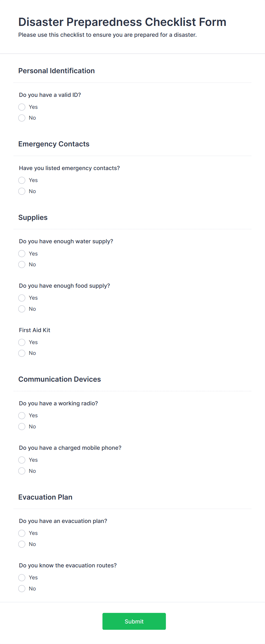265x644 pixels.
Task: Mark No for enough water supply
Action: click(22, 265)
